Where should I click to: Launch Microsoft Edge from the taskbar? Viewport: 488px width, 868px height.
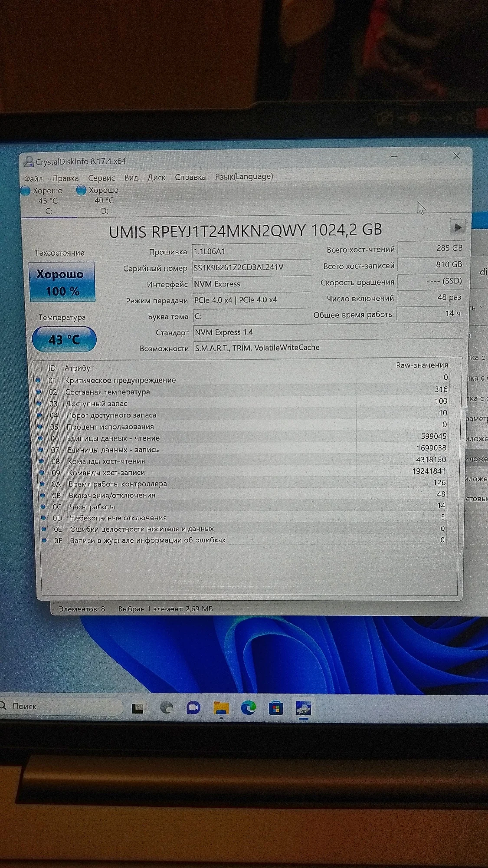[249, 708]
